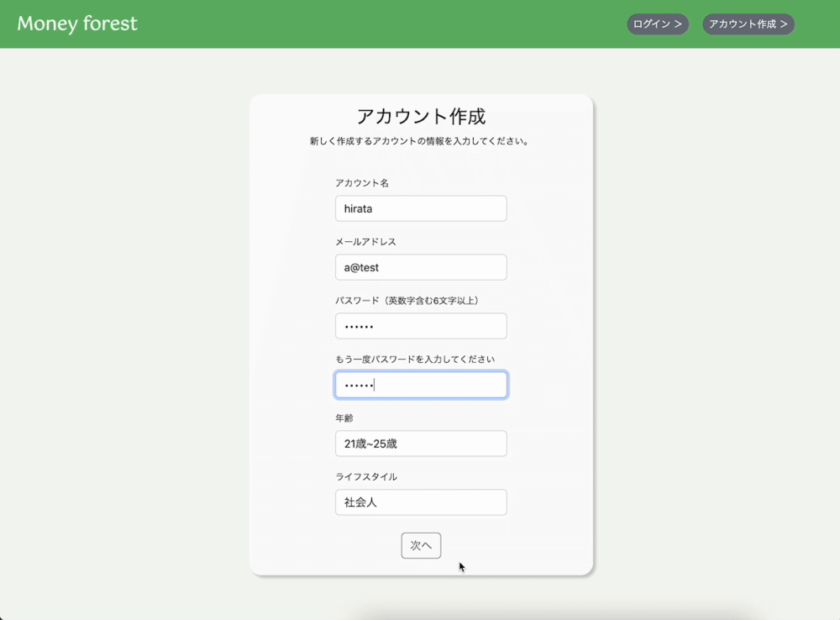Submit the form via 次へ

[x=420, y=545]
